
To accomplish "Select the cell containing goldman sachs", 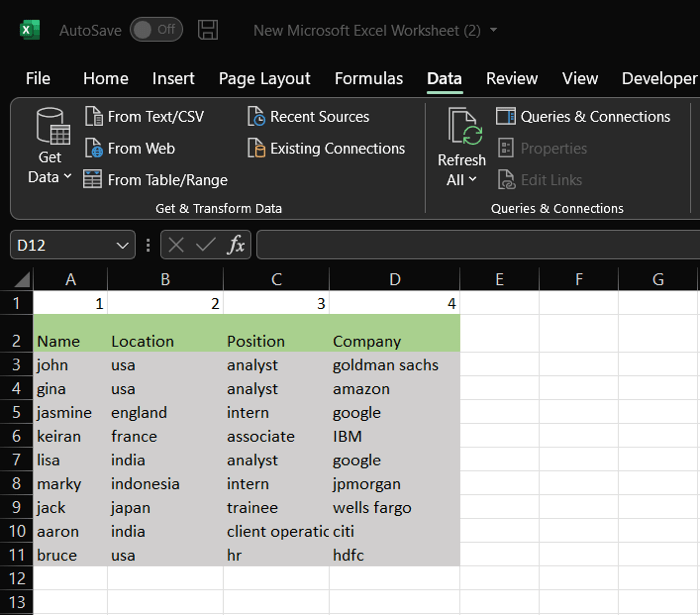I will [395, 365].
